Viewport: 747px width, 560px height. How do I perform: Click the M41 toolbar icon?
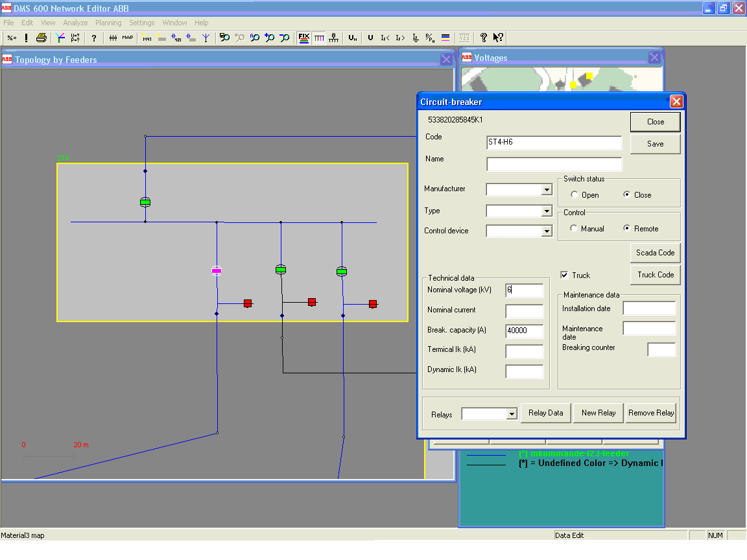click(x=147, y=38)
